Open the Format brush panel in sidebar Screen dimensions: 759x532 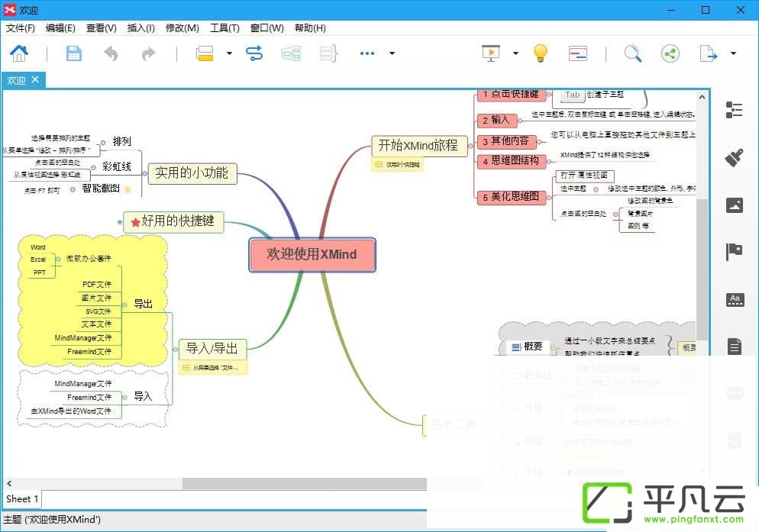point(735,158)
